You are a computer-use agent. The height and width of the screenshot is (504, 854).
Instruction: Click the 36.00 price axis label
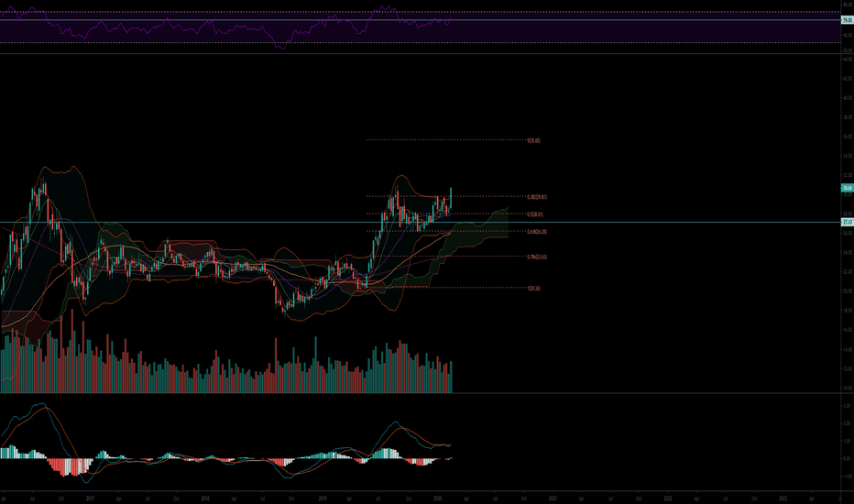[847, 137]
